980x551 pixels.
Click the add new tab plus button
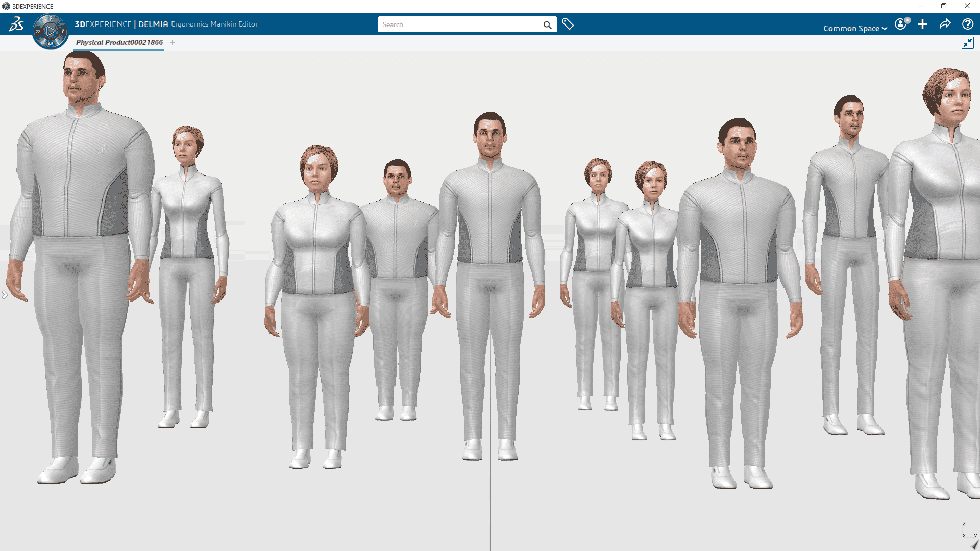[x=173, y=42]
